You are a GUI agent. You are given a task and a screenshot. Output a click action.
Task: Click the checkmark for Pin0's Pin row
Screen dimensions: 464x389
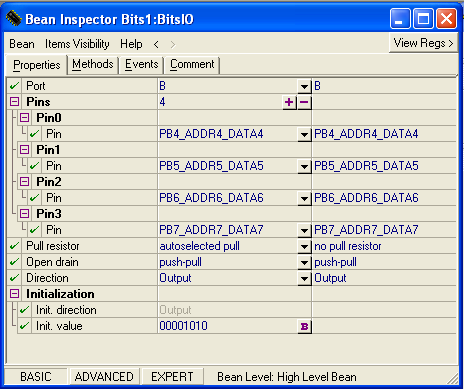[34, 134]
